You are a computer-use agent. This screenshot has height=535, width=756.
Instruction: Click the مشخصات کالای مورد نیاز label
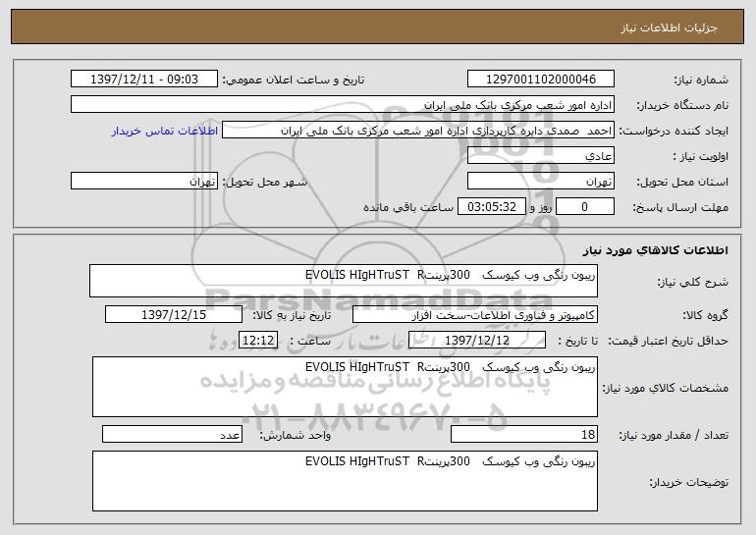point(666,388)
